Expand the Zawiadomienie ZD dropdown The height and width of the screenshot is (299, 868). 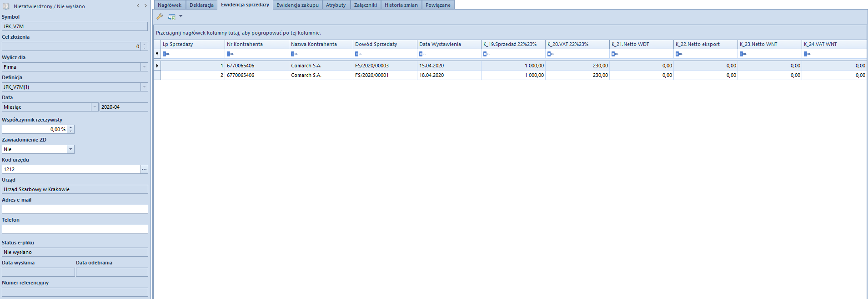pos(70,149)
